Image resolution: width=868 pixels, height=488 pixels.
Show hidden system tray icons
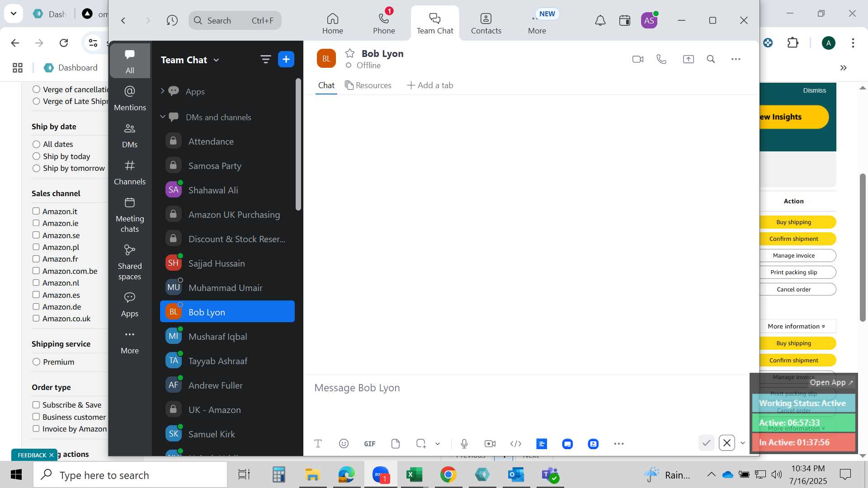click(x=711, y=474)
